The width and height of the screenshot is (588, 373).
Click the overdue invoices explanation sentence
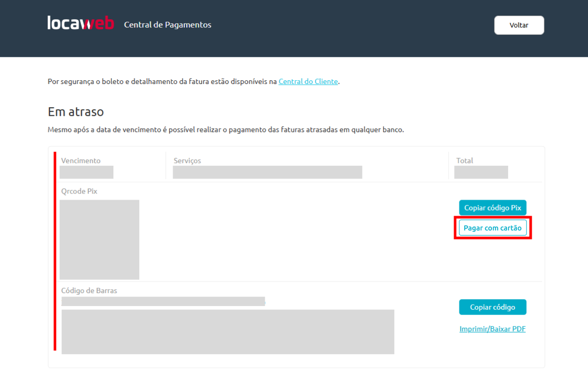tap(226, 130)
